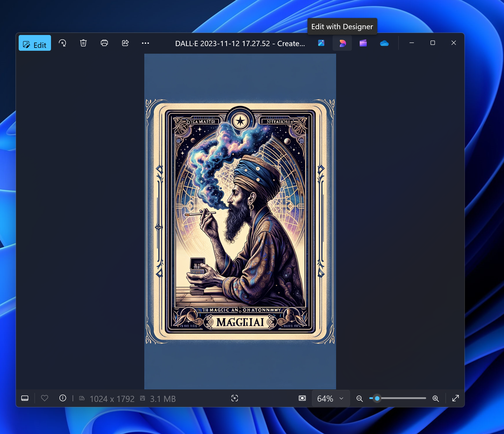Image resolution: width=504 pixels, height=434 pixels.
Task: Click the scan frame icon in the bottom bar
Action: [235, 398]
